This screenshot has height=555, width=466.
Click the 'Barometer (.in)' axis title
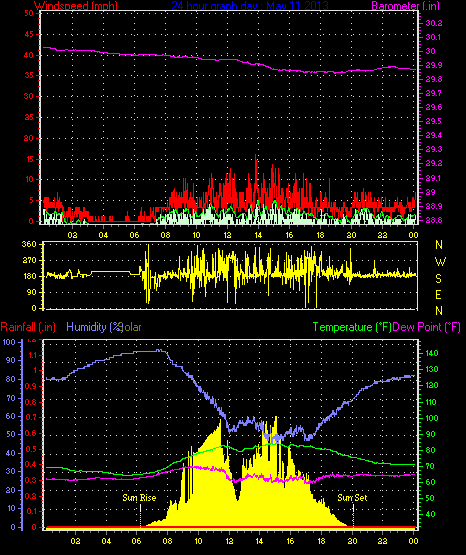[405, 5]
